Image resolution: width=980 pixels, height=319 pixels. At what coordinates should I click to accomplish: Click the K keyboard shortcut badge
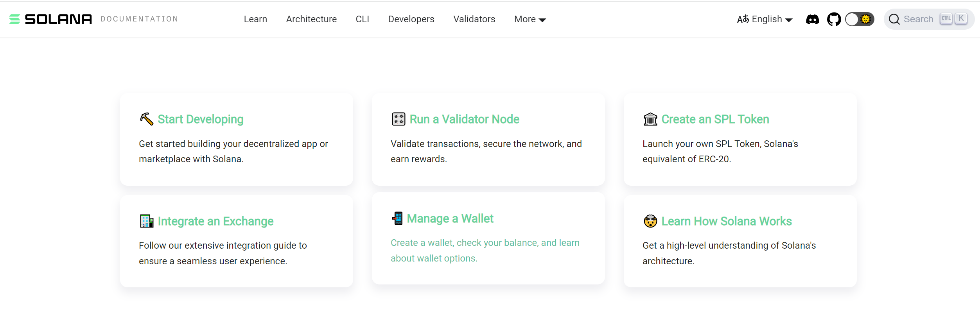[961, 19]
